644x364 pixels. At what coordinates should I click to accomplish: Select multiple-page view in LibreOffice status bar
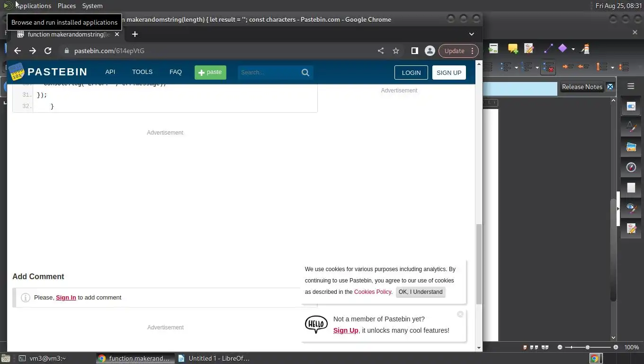[534, 347]
